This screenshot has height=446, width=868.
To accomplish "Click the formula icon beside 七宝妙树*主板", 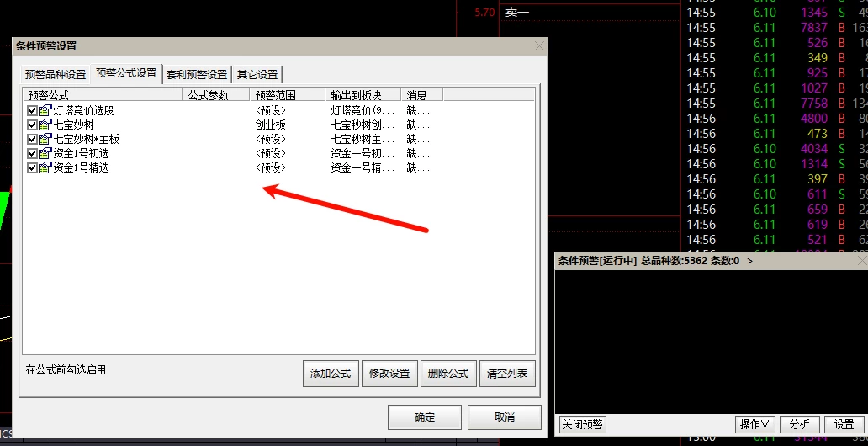I will coord(45,139).
